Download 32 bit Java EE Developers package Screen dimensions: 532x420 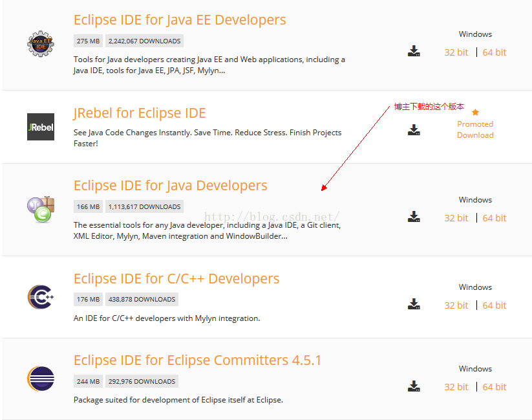(456, 52)
